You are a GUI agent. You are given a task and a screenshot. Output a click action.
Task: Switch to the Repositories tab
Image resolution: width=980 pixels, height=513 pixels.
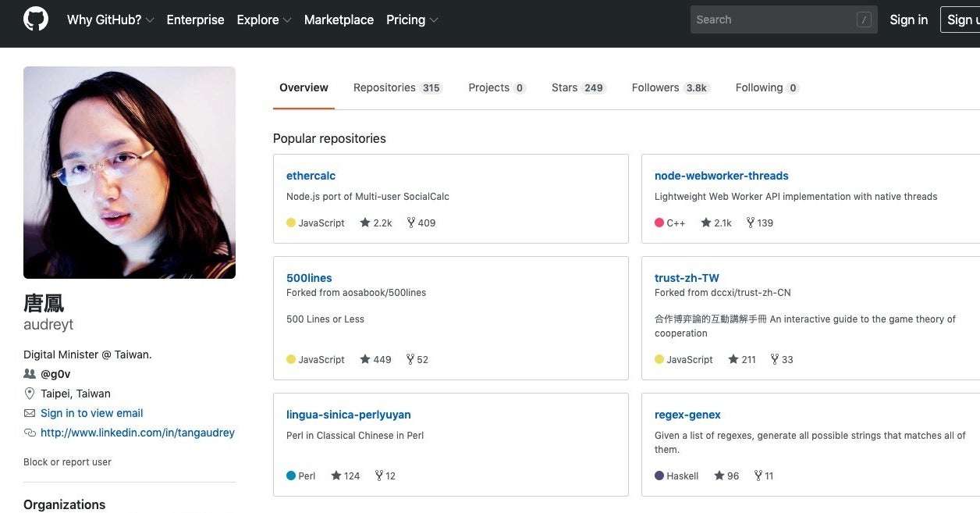[397, 87]
